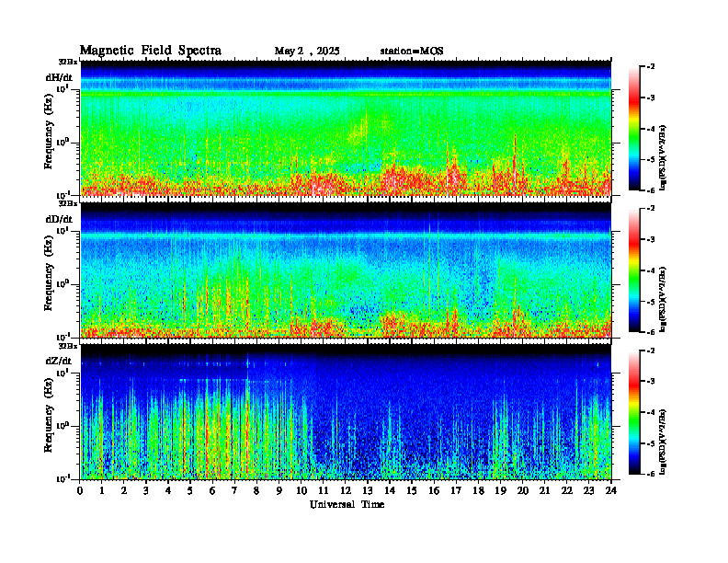Click the "-3" tick of dZ/dt color scale
The image size is (728, 563).
click(x=651, y=382)
